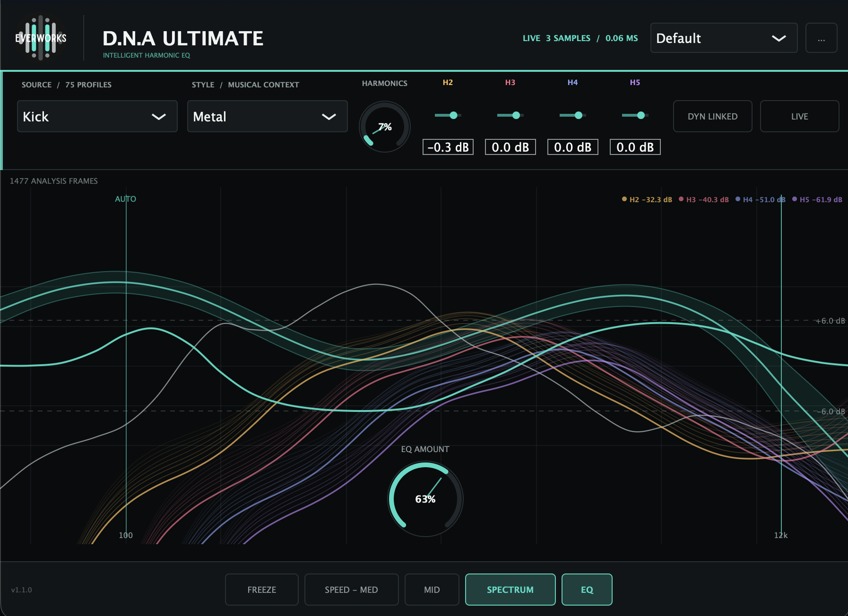
Task: Click the LIVE 3 SAMPLES latency readout
Action: tap(580, 38)
